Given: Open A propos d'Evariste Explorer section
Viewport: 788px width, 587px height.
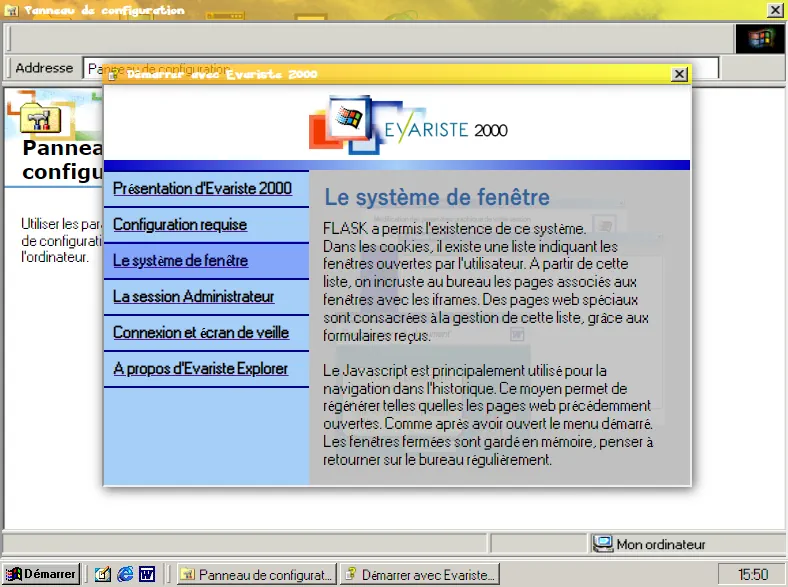Looking at the screenshot, I should coord(201,368).
